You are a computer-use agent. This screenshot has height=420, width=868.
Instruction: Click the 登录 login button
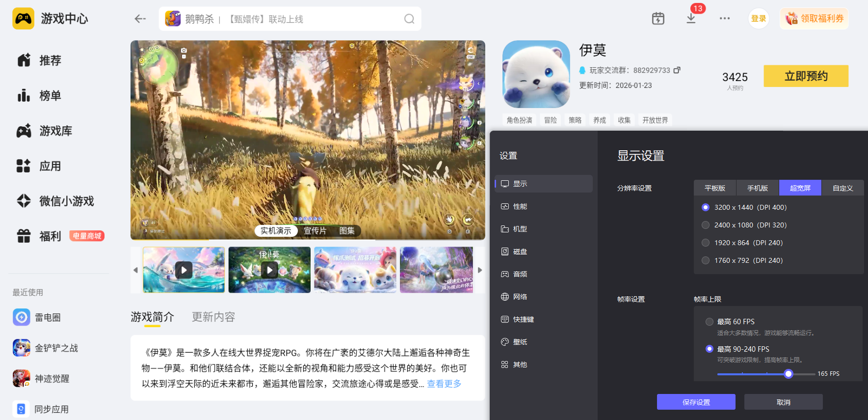(759, 19)
